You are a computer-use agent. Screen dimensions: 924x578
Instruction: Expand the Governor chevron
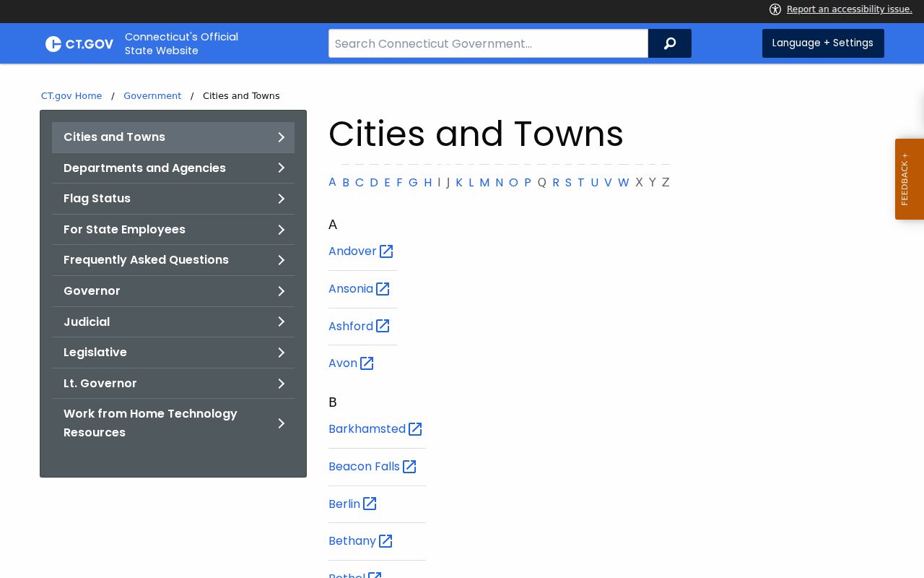[282, 291]
